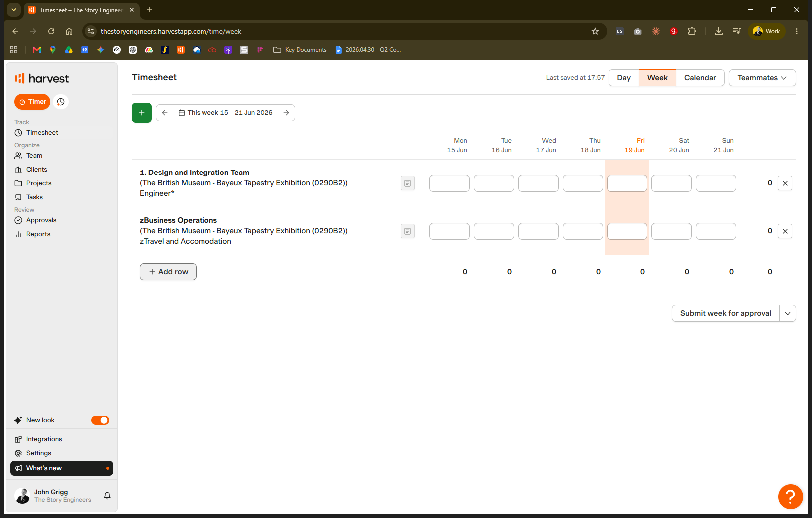Viewport: 812px width, 518px height.
Task: Open Tasks page
Action: click(34, 197)
